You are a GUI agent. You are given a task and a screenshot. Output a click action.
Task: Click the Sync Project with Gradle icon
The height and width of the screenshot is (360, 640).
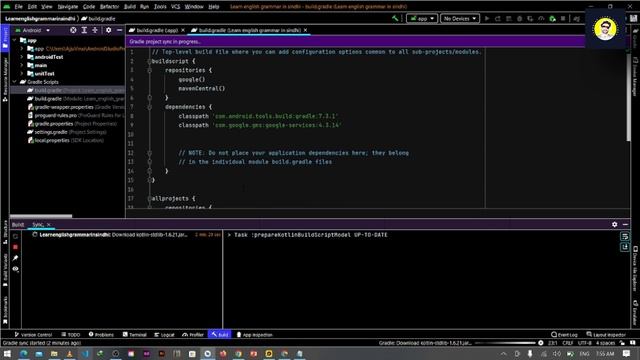(x=576, y=18)
